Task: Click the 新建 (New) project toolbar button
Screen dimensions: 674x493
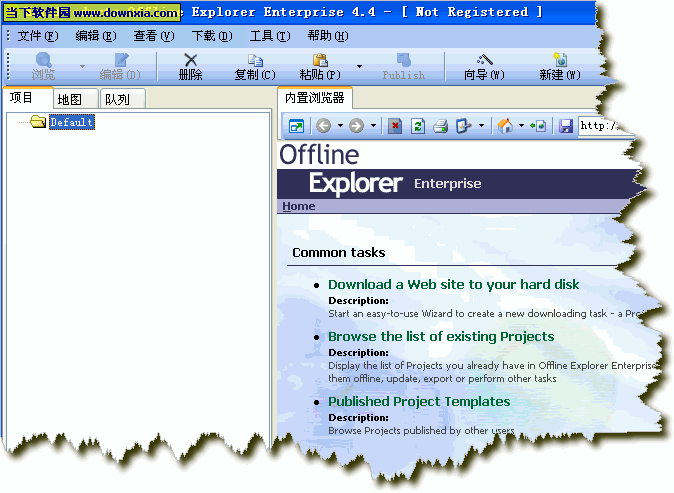Action: (x=559, y=67)
